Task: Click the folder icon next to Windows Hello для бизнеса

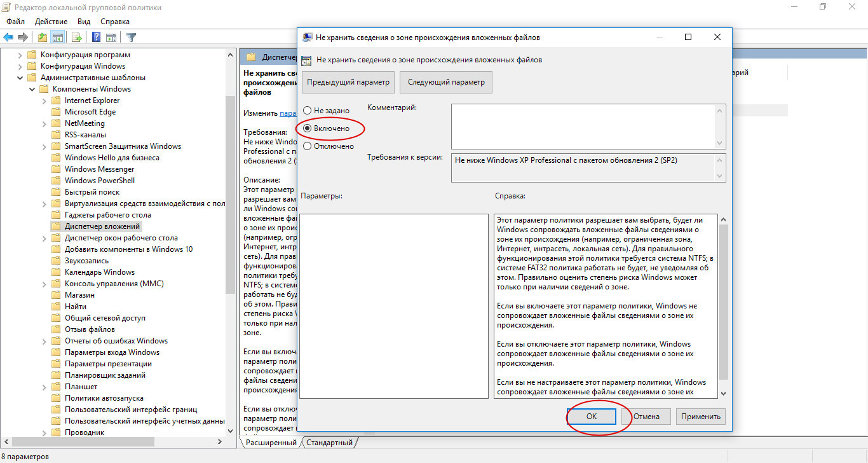Action: click(56, 158)
